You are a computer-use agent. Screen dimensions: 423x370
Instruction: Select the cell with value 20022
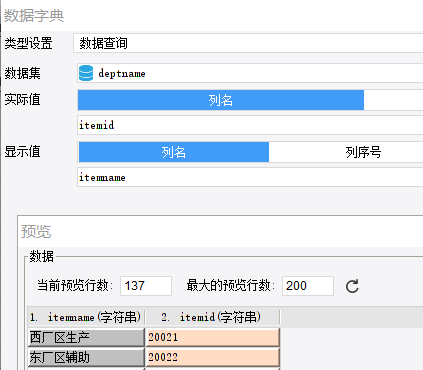click(x=212, y=357)
